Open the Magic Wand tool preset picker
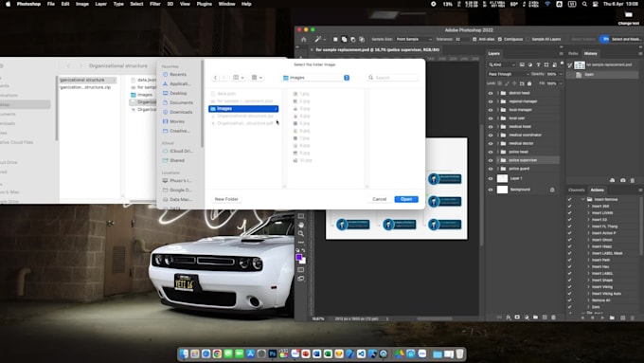Screen dimensions: 644x363 point(320,40)
